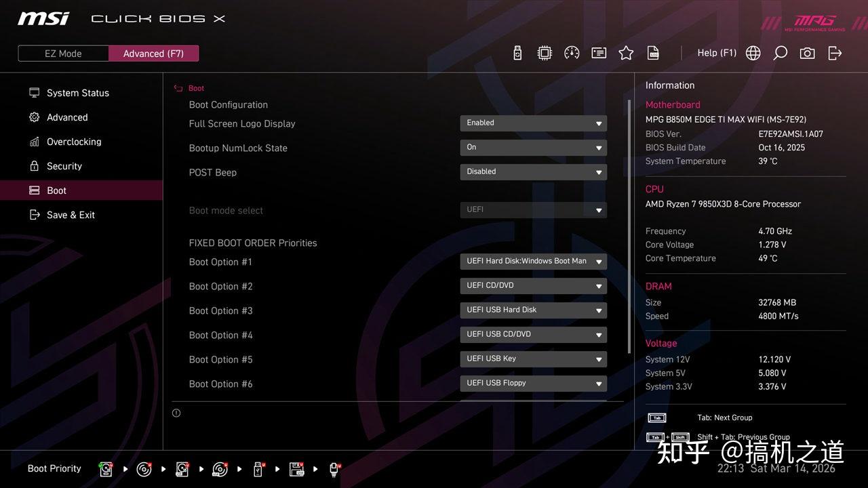Open the M-Flash USB update icon

(x=517, y=53)
